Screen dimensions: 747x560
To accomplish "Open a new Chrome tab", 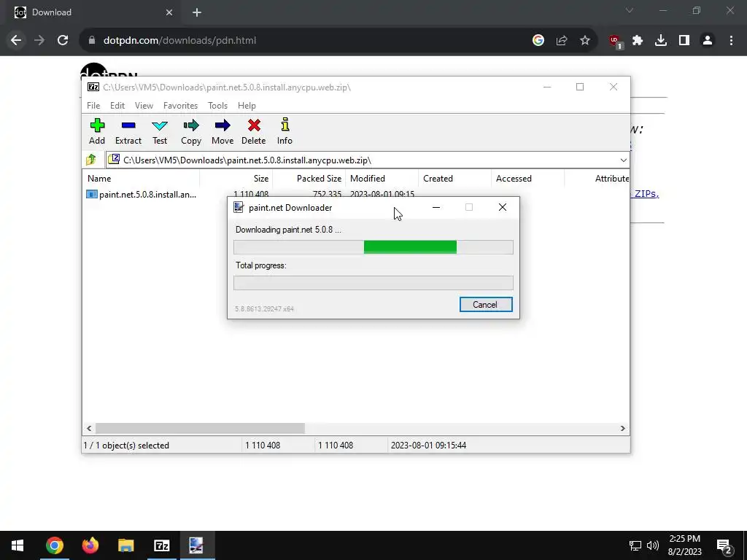I will tap(197, 12).
